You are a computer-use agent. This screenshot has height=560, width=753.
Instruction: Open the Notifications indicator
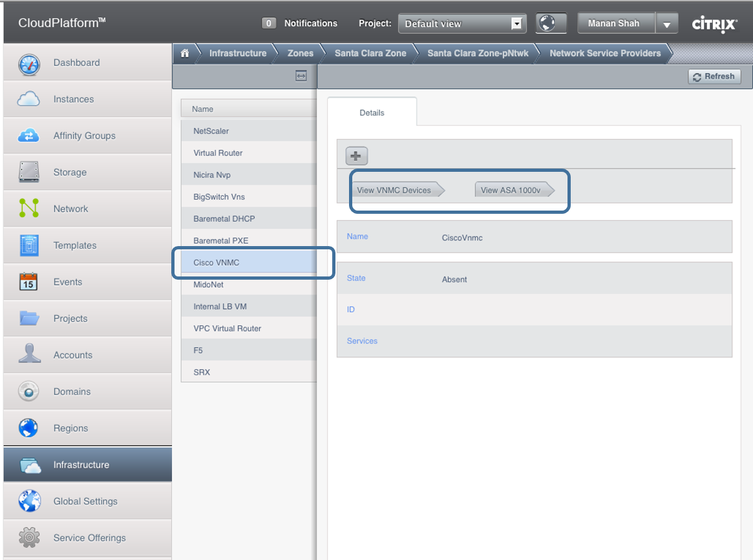point(300,23)
